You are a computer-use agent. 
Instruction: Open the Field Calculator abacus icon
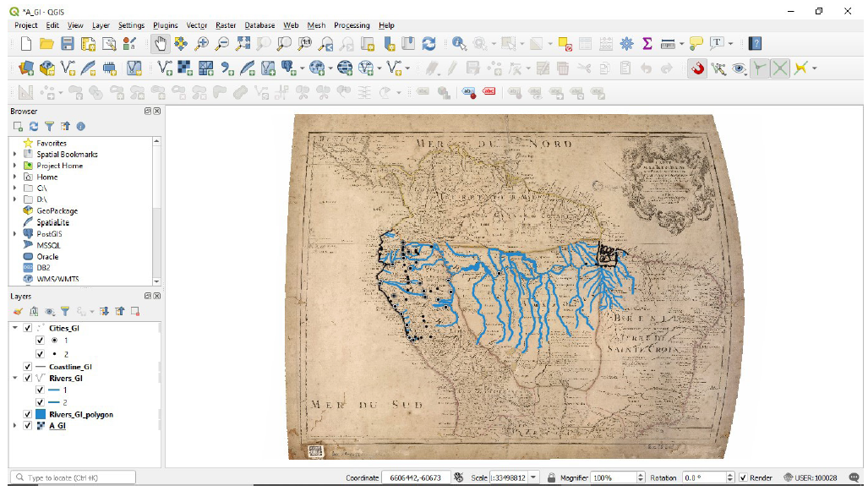click(606, 43)
